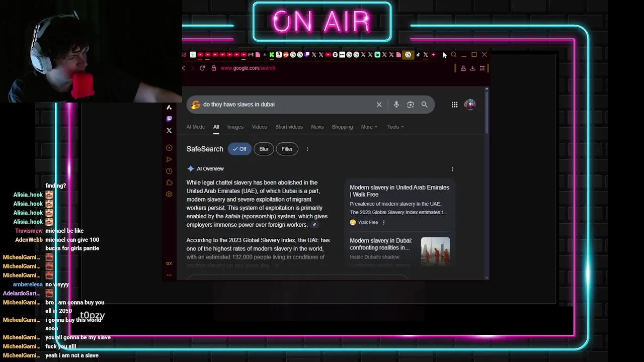Open Google Lens image search
Image resolution: width=644 pixels, height=362 pixels.
tap(411, 105)
